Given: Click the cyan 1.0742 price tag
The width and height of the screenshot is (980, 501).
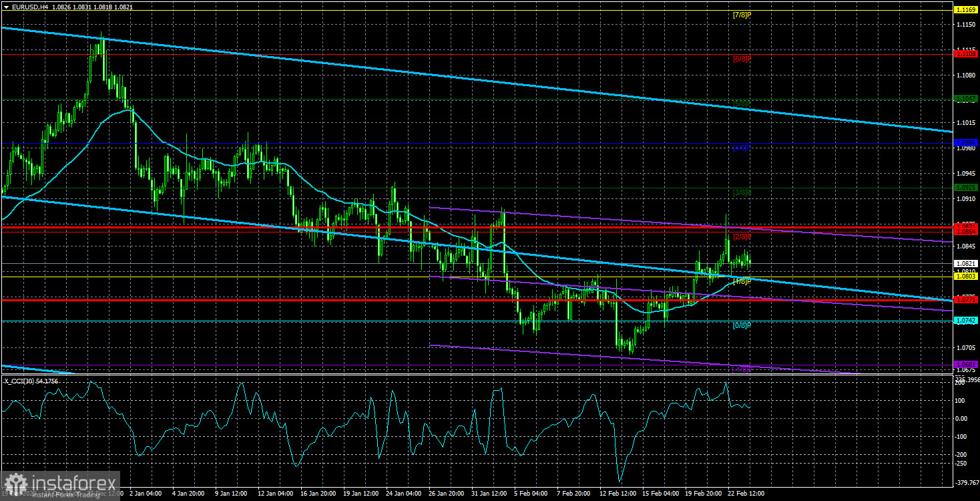Looking at the screenshot, I should 967,321.
